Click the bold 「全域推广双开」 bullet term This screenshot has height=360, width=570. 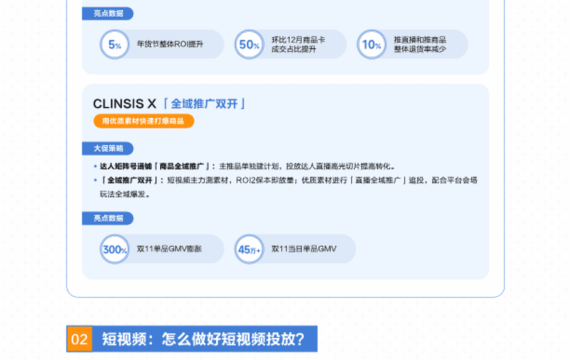(x=129, y=180)
